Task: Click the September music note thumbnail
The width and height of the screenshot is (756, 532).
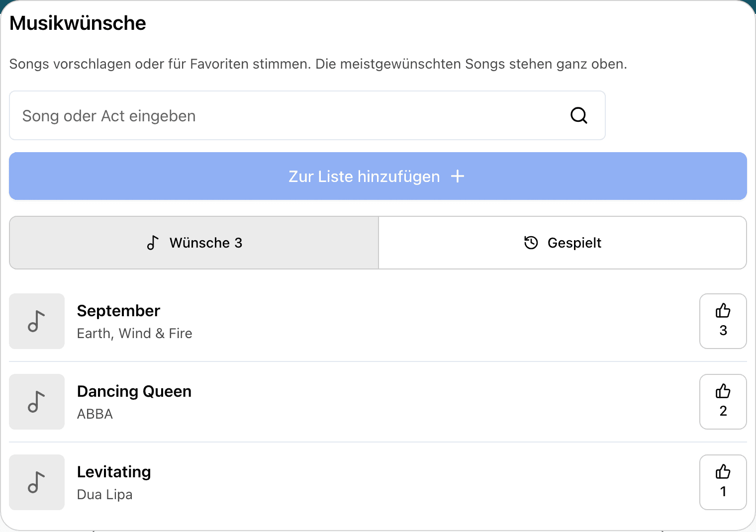Action: click(37, 321)
